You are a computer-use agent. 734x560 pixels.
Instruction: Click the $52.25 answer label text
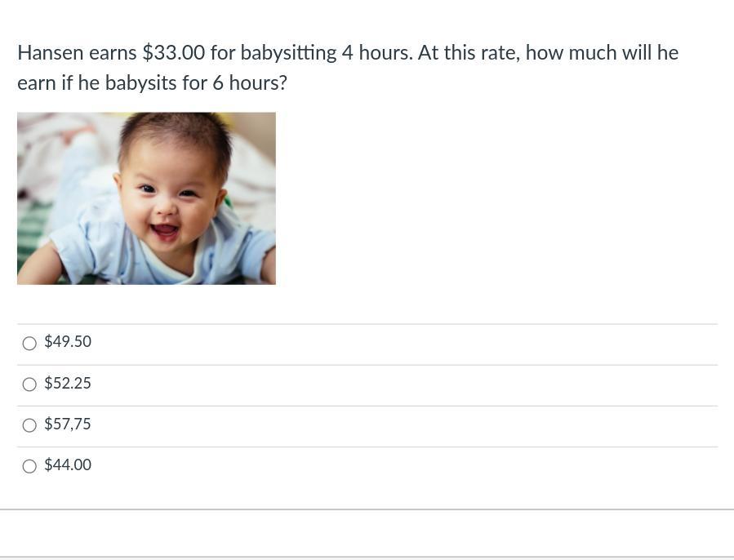pos(68,383)
